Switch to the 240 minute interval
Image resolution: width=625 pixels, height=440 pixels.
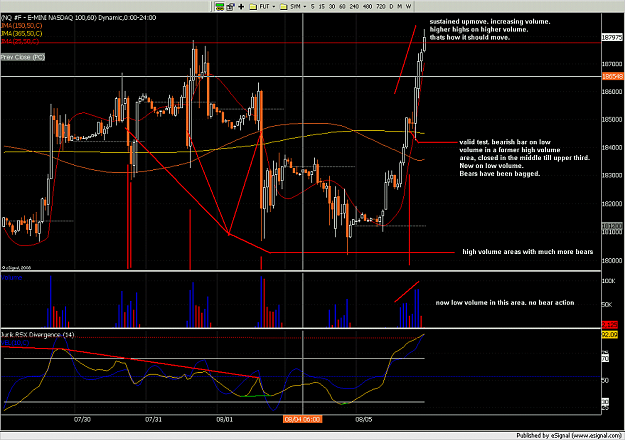(x=354, y=6)
